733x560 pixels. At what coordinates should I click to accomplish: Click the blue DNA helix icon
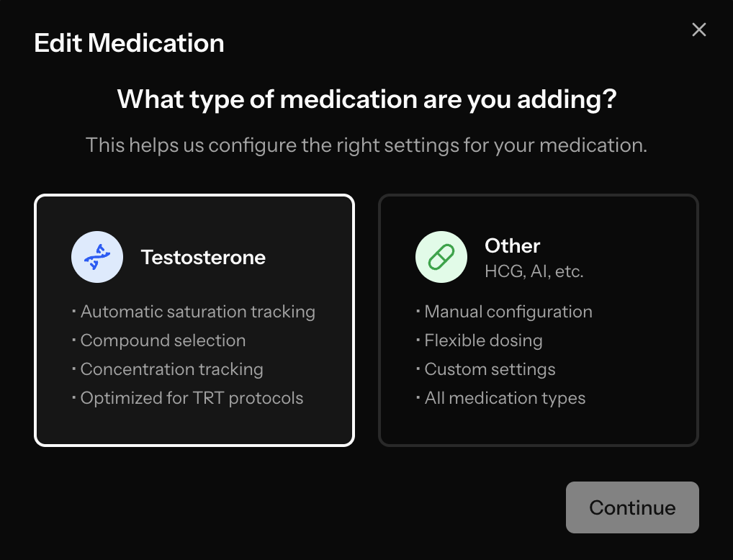(x=97, y=257)
